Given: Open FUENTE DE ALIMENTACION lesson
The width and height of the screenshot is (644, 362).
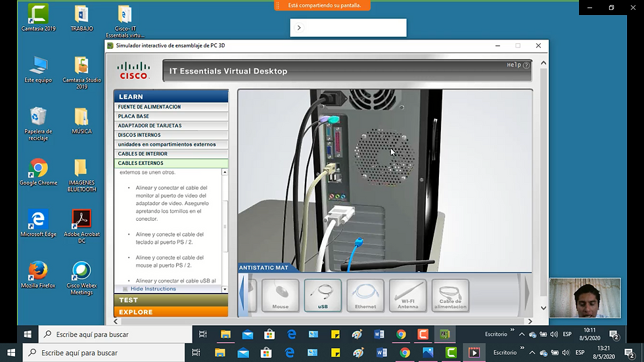Looking at the screenshot, I should tap(171, 106).
